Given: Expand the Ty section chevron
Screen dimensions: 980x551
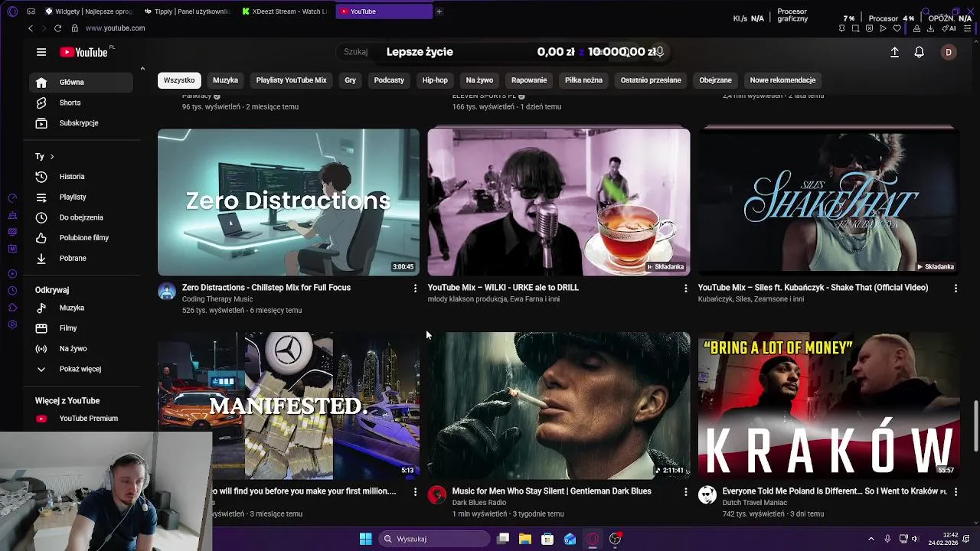Looking at the screenshot, I should coord(52,157).
